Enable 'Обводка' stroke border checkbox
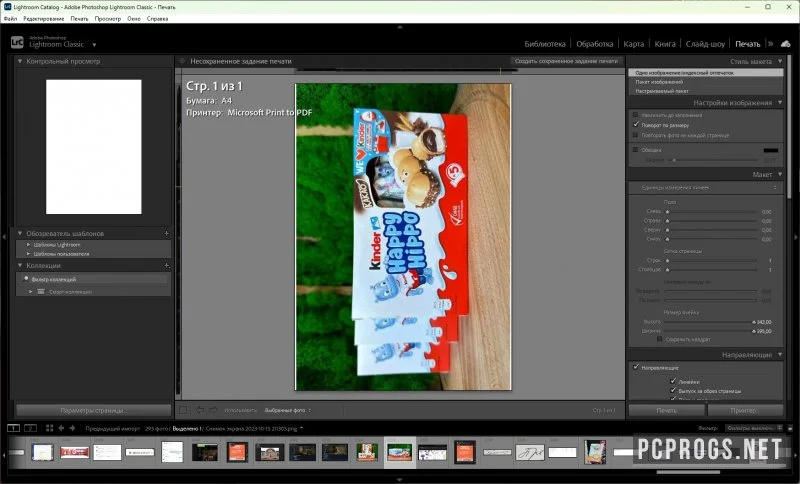This screenshot has width=800, height=484. [635, 149]
